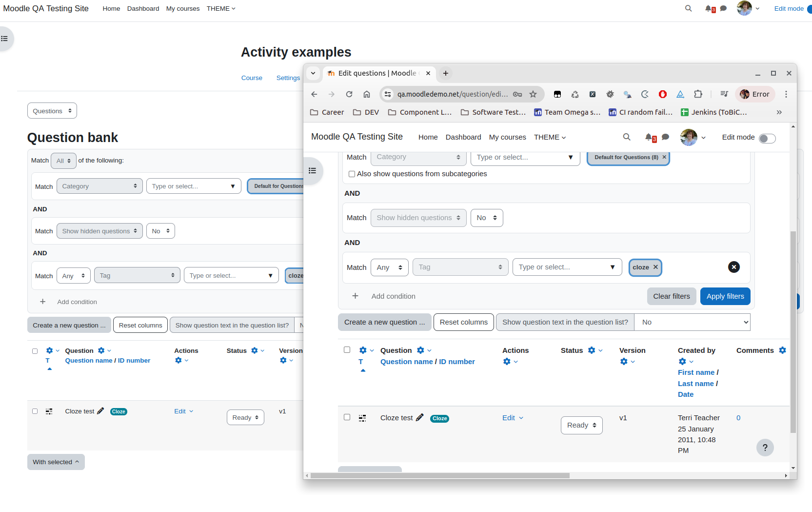Check Also show questions from subcategories
The width and height of the screenshot is (812, 512).
352,174
